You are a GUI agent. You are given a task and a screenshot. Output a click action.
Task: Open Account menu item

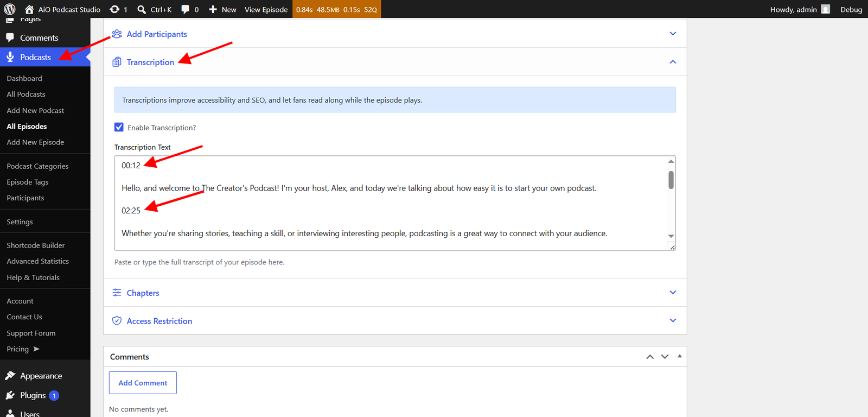[20, 301]
